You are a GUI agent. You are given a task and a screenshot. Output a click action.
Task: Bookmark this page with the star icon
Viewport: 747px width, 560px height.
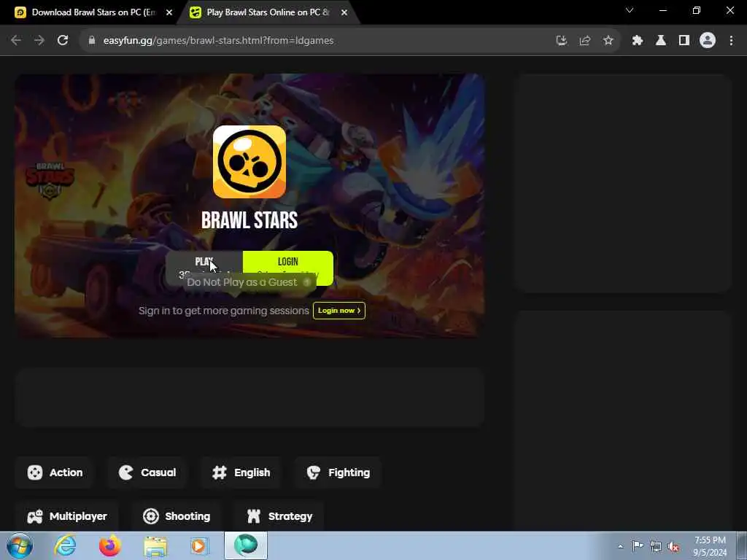point(608,41)
